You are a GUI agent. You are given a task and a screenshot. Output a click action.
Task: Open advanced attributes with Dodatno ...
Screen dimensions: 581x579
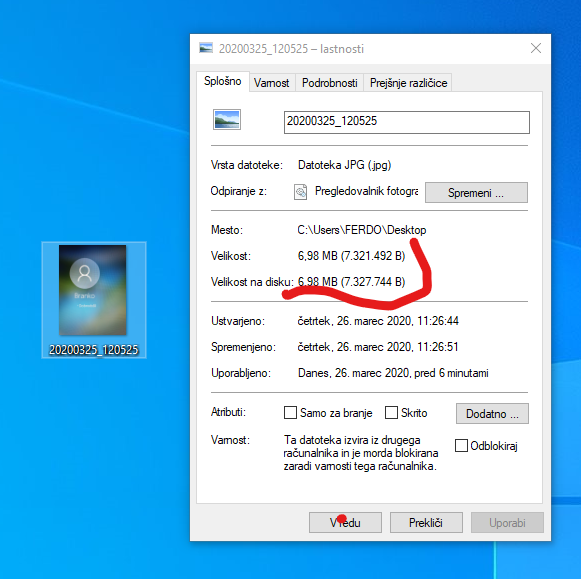coord(492,413)
